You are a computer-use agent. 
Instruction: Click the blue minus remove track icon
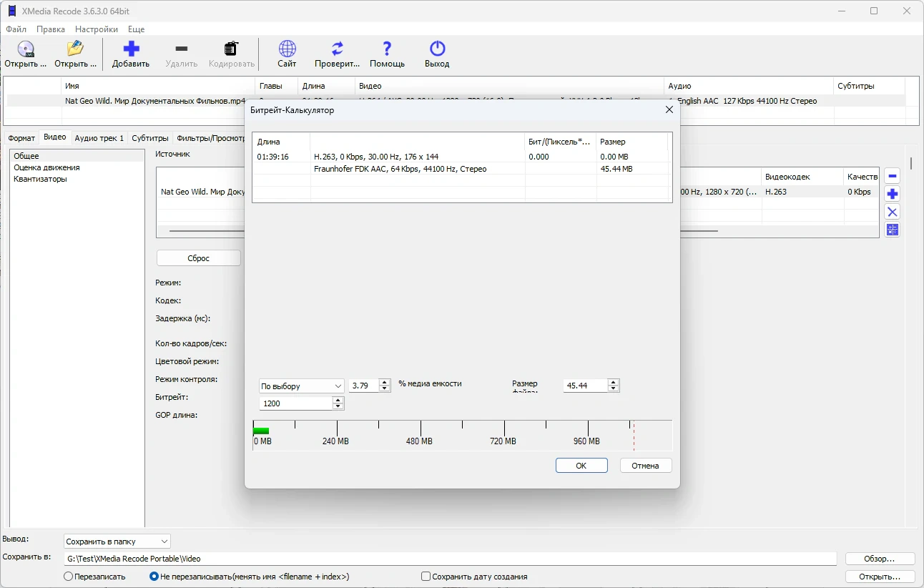pyautogui.click(x=892, y=176)
